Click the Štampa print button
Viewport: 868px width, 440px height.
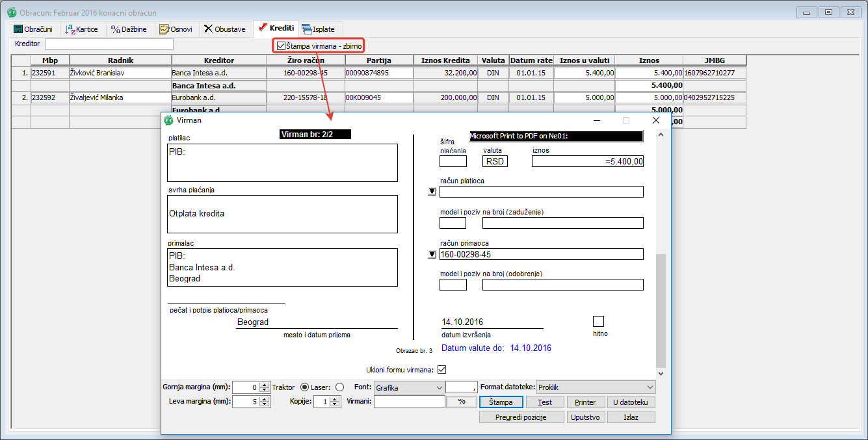point(501,402)
